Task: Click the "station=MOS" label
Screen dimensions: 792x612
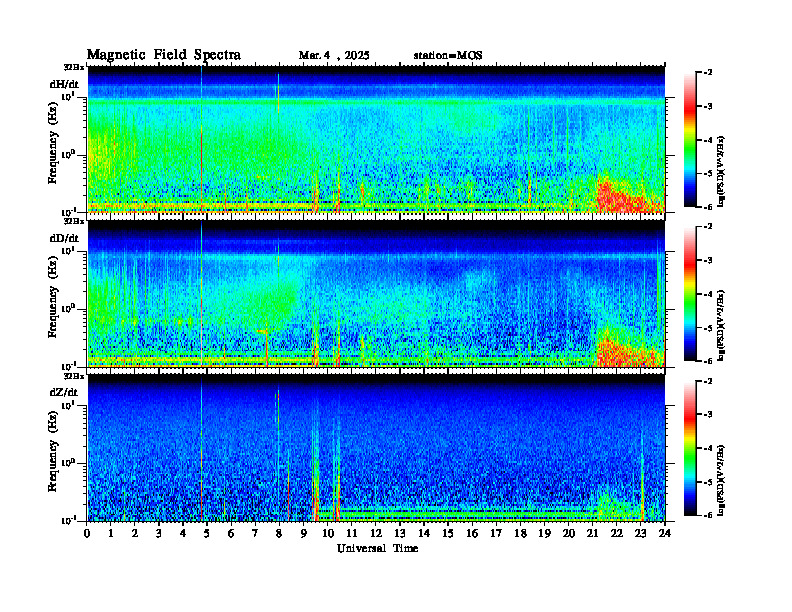Action: (448, 56)
